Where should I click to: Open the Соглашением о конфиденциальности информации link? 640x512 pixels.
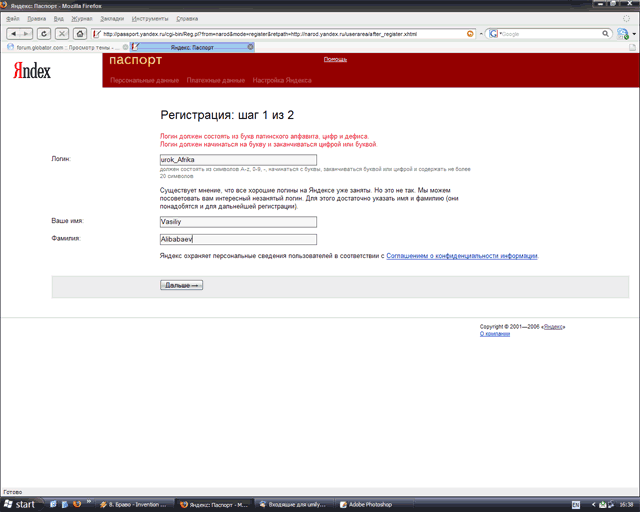462,256
